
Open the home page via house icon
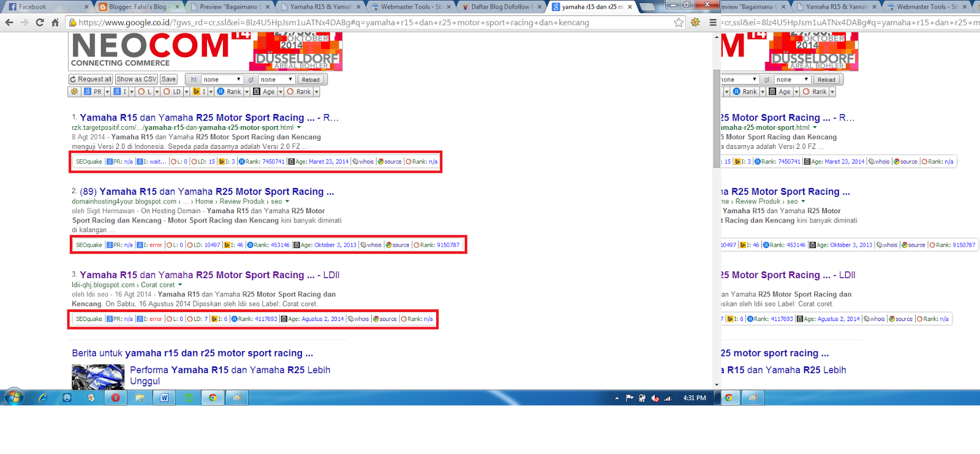click(x=55, y=22)
